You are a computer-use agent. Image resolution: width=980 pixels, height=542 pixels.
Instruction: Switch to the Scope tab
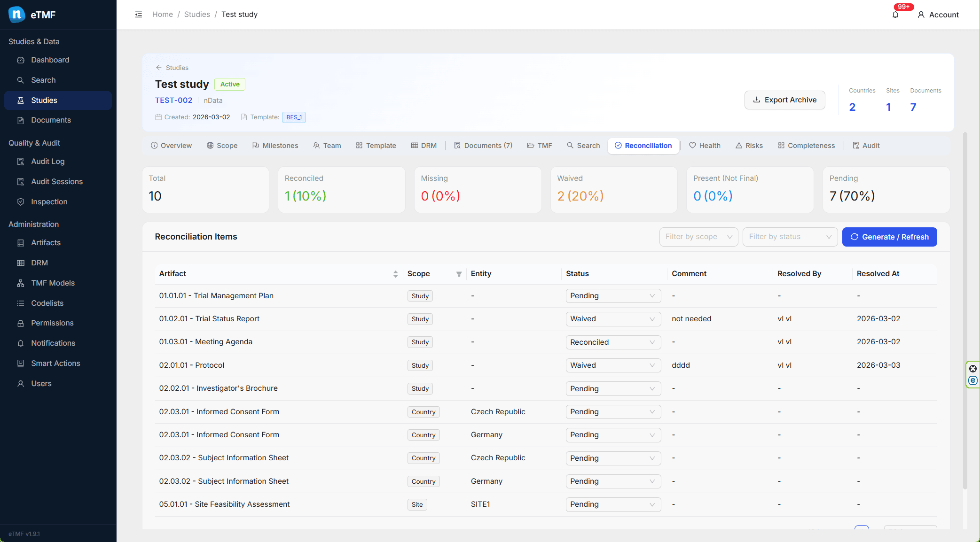[x=222, y=146]
